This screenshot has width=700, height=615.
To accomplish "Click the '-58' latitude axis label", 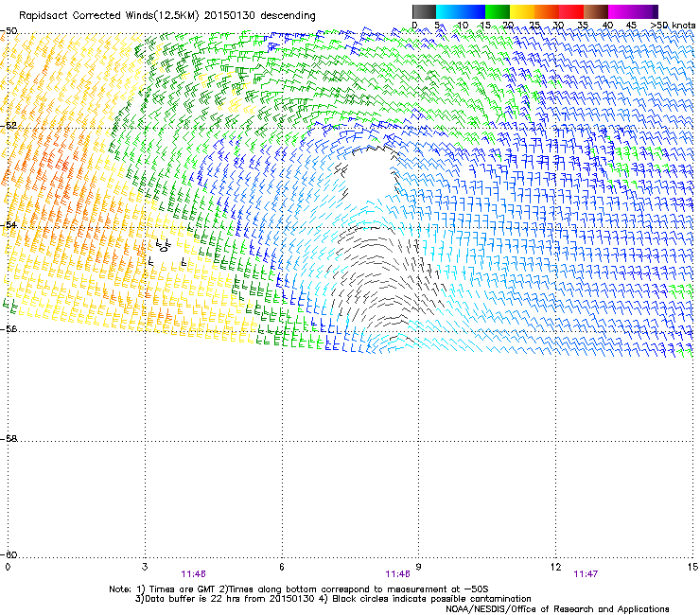I will (x=9, y=439).
